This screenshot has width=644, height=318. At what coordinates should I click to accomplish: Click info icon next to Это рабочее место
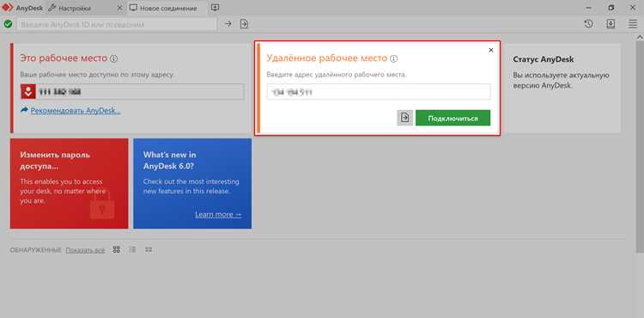(113, 58)
